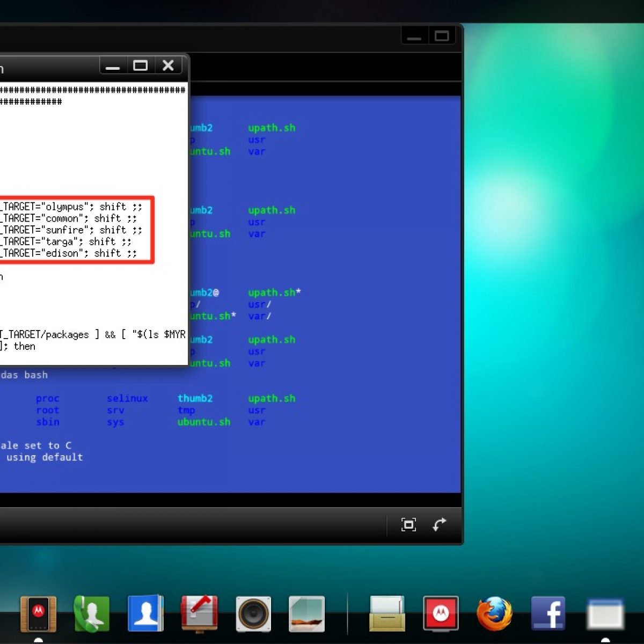Launch Firefox from the dock

[494, 613]
